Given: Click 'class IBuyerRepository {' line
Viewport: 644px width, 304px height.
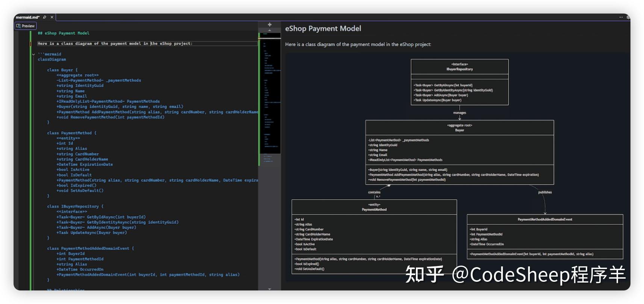Looking at the screenshot, I should click(x=75, y=207).
